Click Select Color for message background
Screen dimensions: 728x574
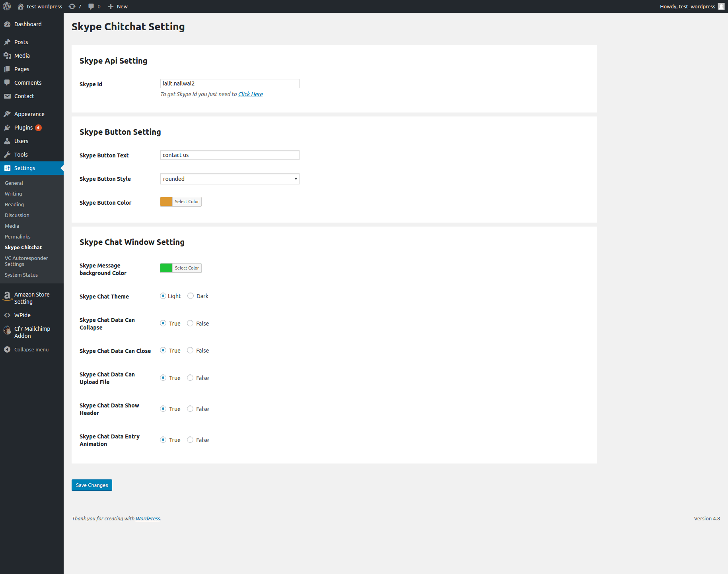pos(187,268)
